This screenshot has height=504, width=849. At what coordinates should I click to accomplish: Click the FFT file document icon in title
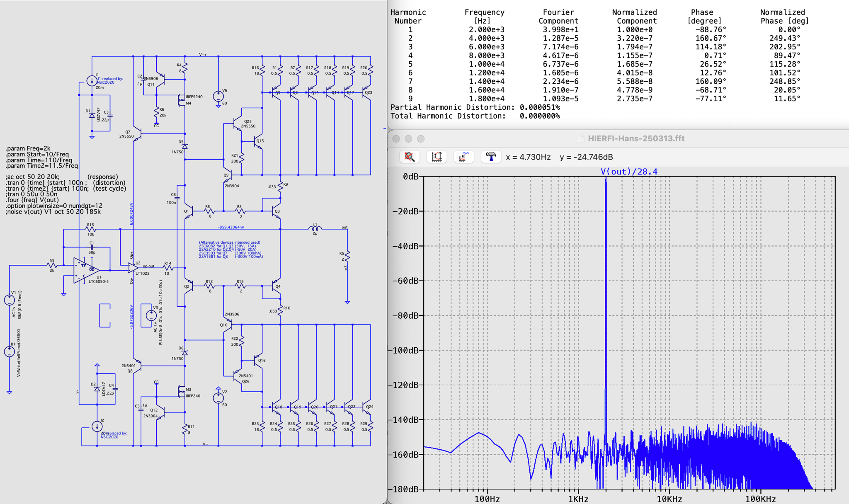point(580,138)
